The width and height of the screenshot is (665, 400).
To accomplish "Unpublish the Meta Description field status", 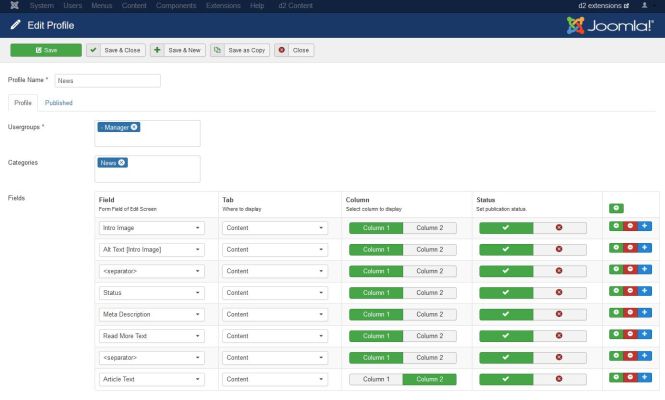I will point(559,314).
